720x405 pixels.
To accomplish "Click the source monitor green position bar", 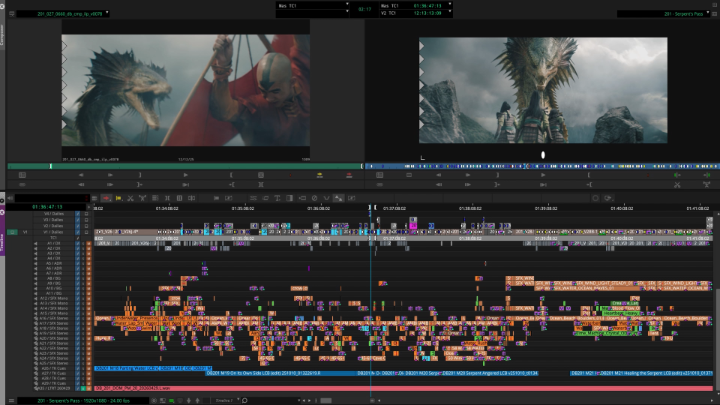I will 185,166.
